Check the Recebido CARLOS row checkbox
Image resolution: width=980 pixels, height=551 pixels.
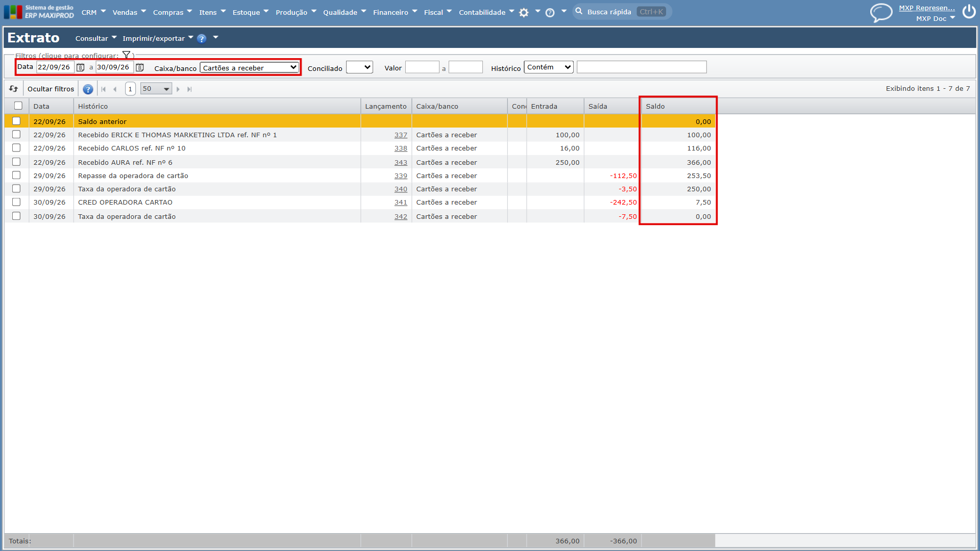16,147
